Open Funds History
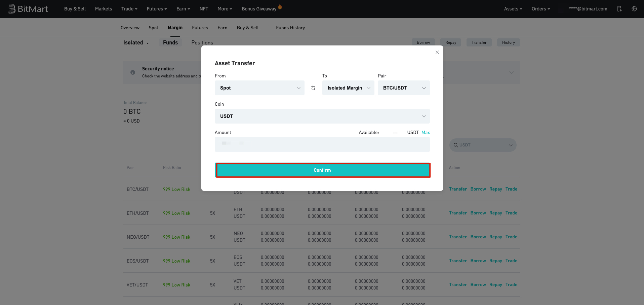Image resolution: width=644 pixels, height=305 pixels. click(290, 28)
